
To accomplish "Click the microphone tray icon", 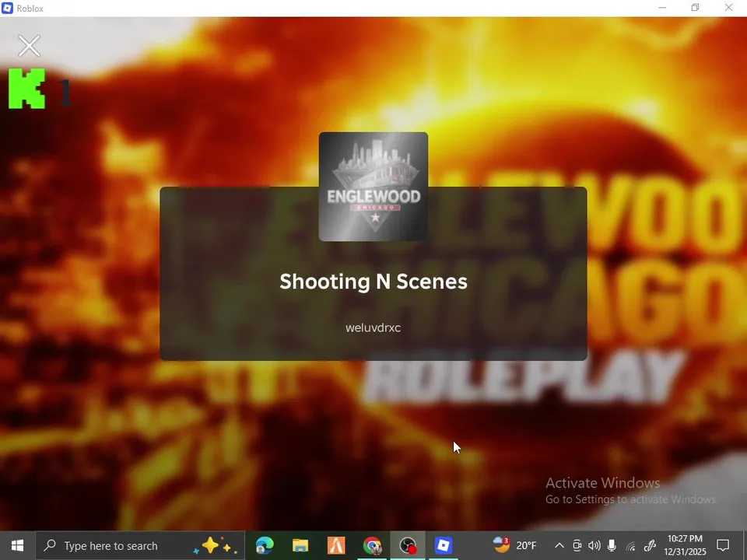I will pyautogui.click(x=612, y=546).
